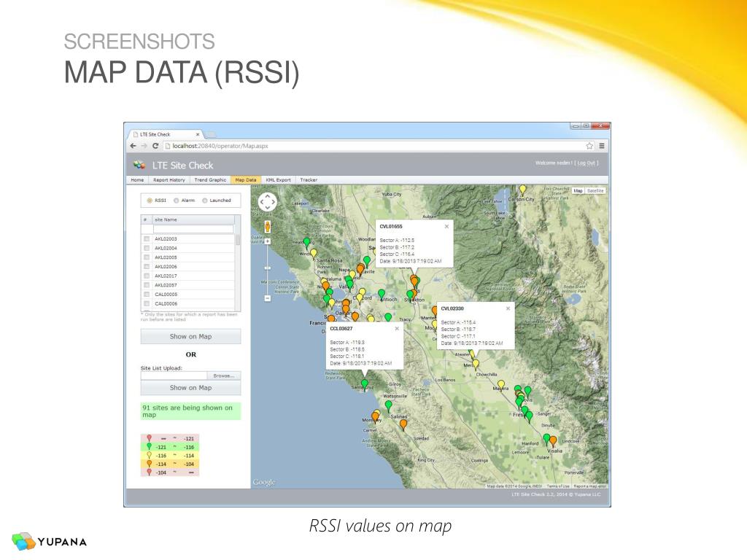Open the Tracker tab
This screenshot has height=560, width=747.
(x=309, y=180)
